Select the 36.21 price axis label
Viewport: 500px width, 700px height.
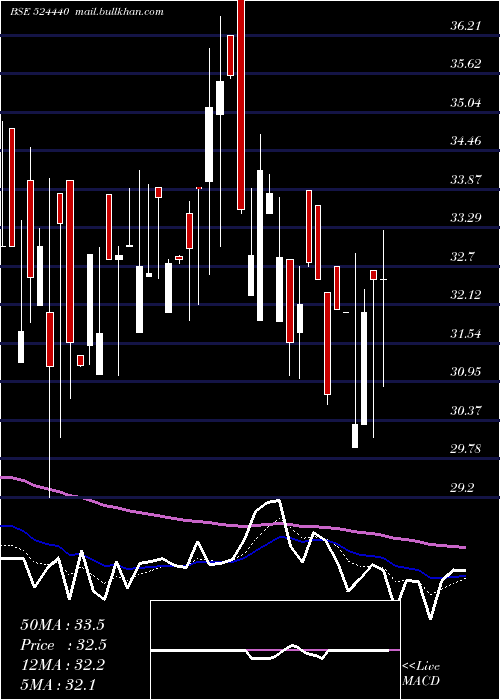pyautogui.click(x=466, y=25)
